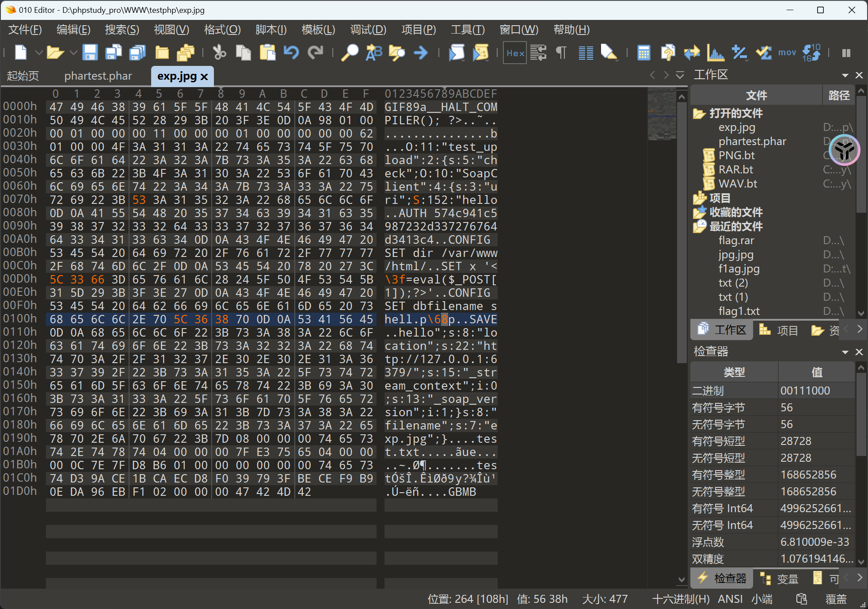Open the 文件(F) menu

coord(25,30)
